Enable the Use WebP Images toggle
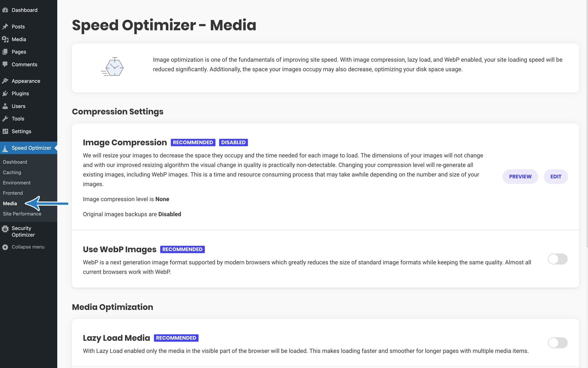Screen dimensions: 588x368 (x=557, y=259)
